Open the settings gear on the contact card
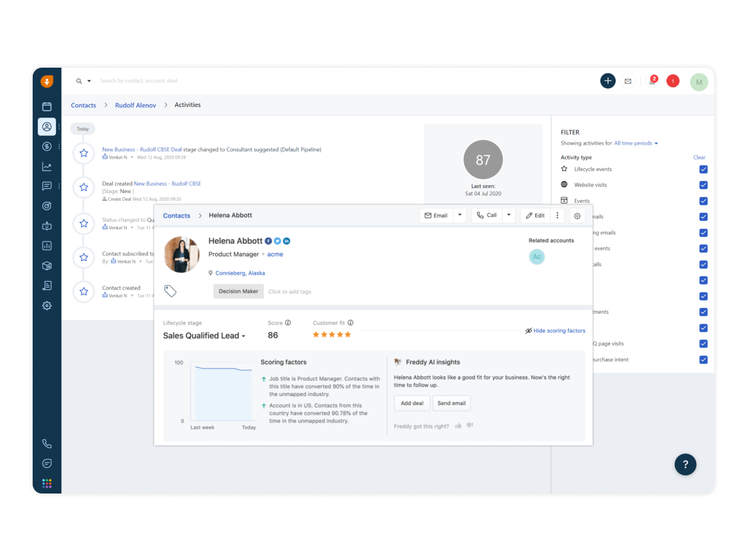This screenshot has width=747, height=560. coord(577,215)
